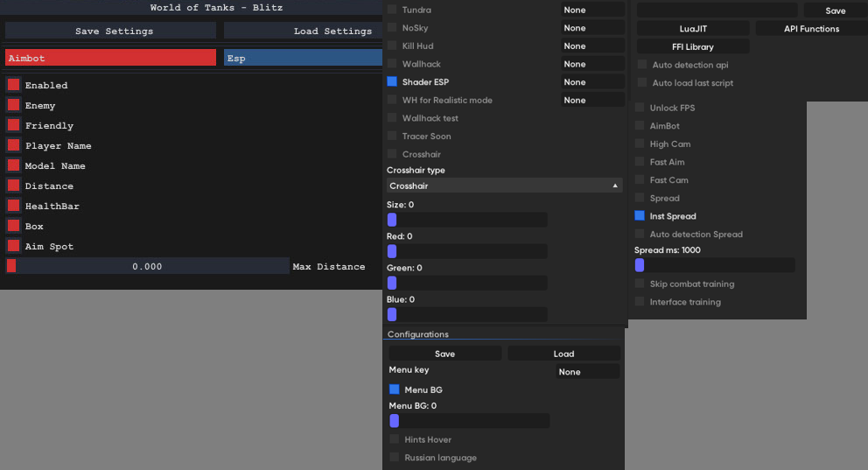
Task: Toggle the Player Name checkbox
Action: coord(13,145)
